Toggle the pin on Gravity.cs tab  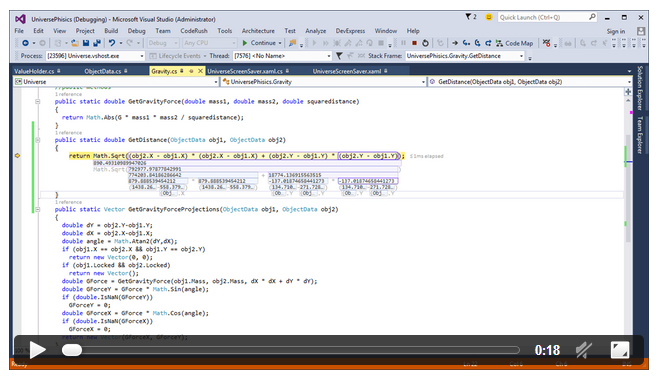pos(182,71)
